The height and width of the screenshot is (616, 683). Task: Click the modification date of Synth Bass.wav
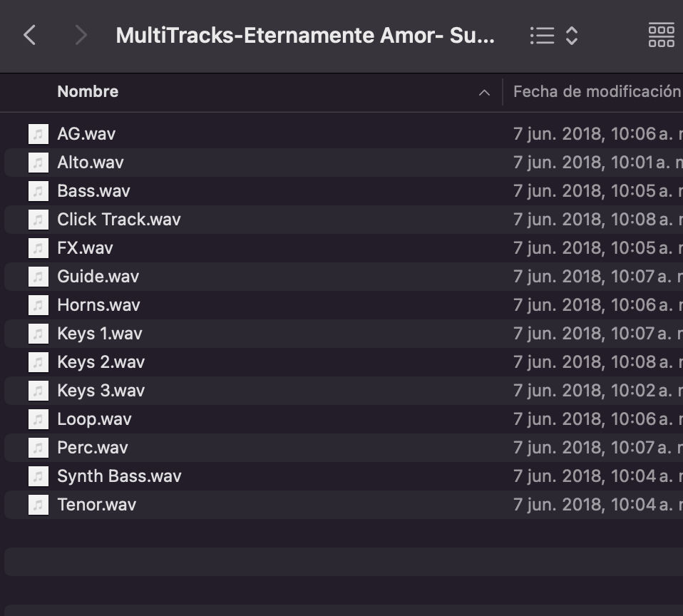click(x=597, y=476)
